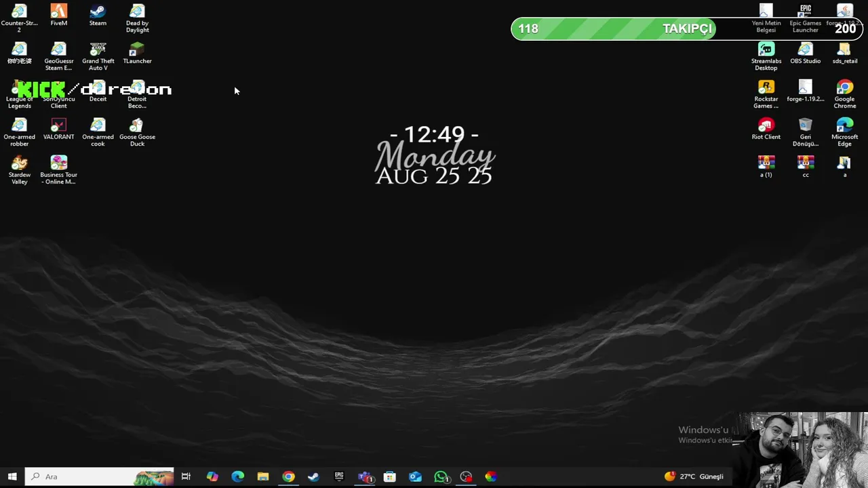The height and width of the screenshot is (488, 868).
Task: Open the Rockstar Games Launcher shortcut
Action: point(766,94)
